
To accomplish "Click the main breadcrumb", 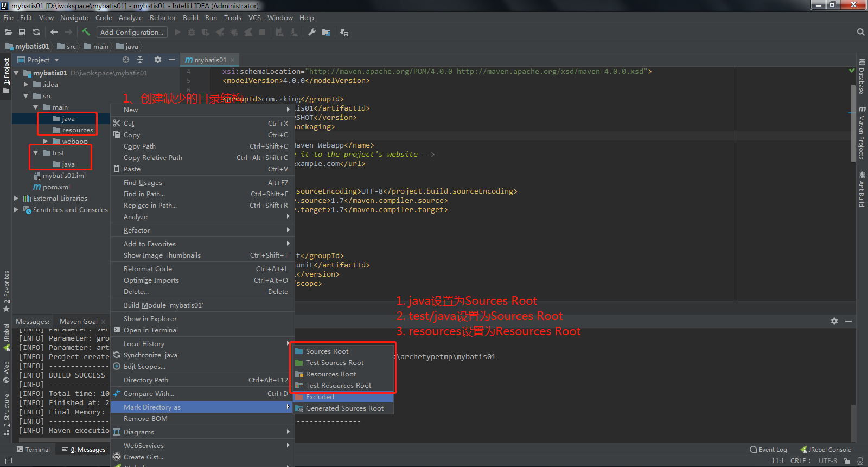I will [x=96, y=47].
